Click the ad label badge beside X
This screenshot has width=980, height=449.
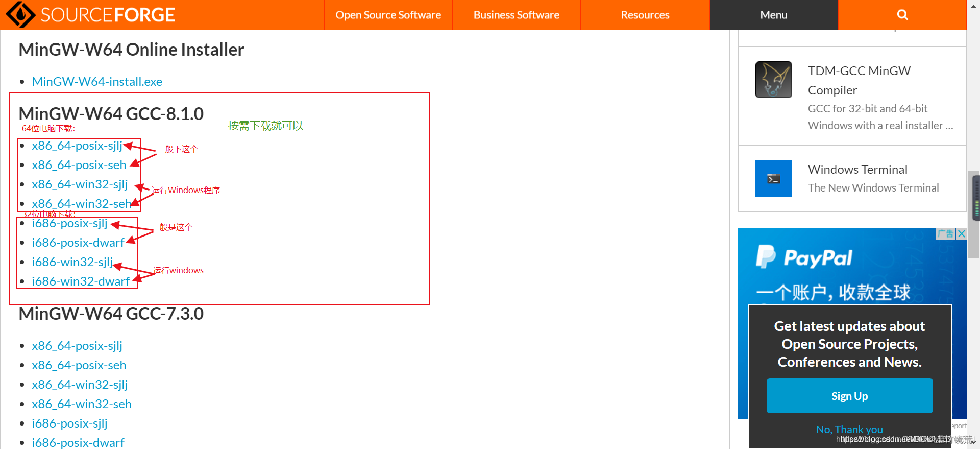click(x=946, y=233)
